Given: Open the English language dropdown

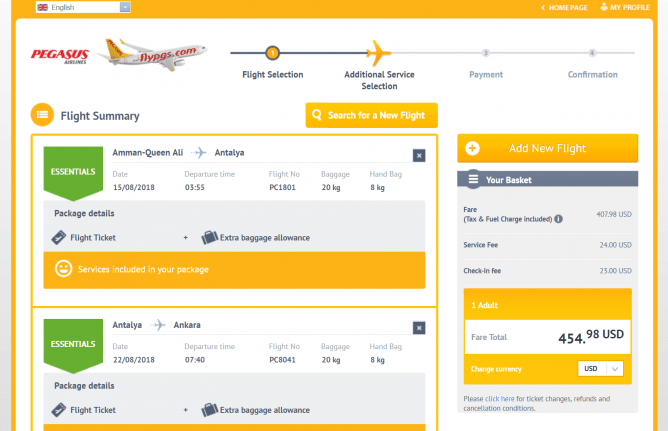Looking at the screenshot, I should 83,7.
